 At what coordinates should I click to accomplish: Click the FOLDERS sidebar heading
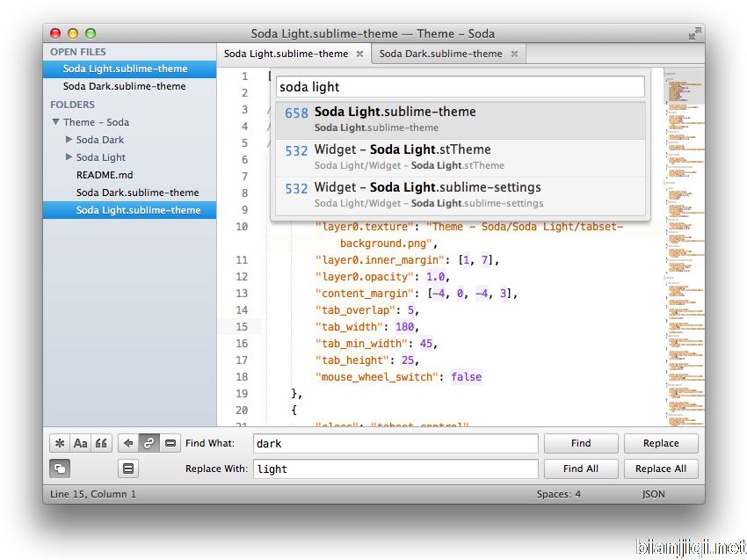coord(72,105)
